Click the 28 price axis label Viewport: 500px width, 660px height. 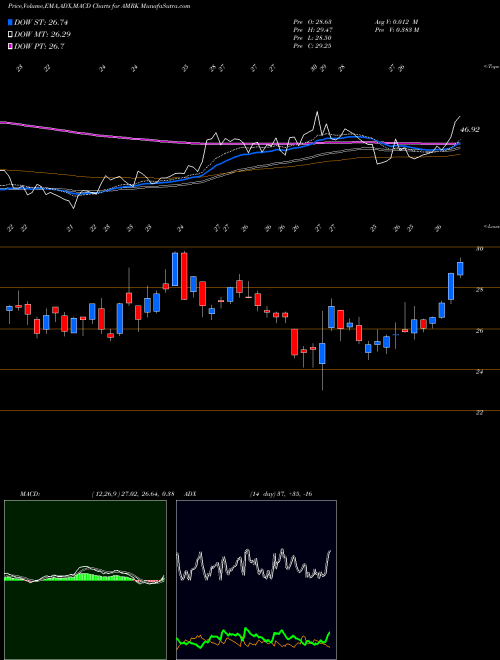click(479, 290)
